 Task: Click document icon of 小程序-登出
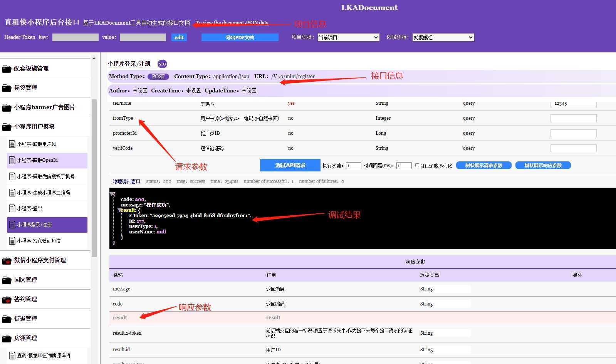[12, 208]
